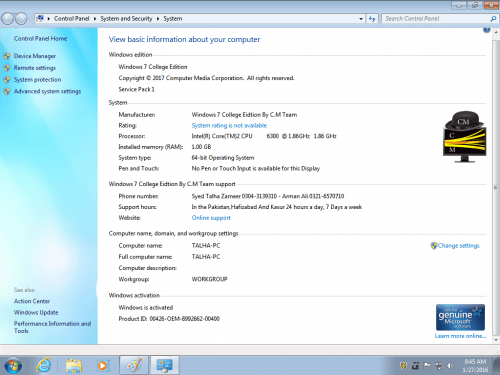Go to Control Panel Home
This screenshot has height=375, width=500.
point(40,38)
